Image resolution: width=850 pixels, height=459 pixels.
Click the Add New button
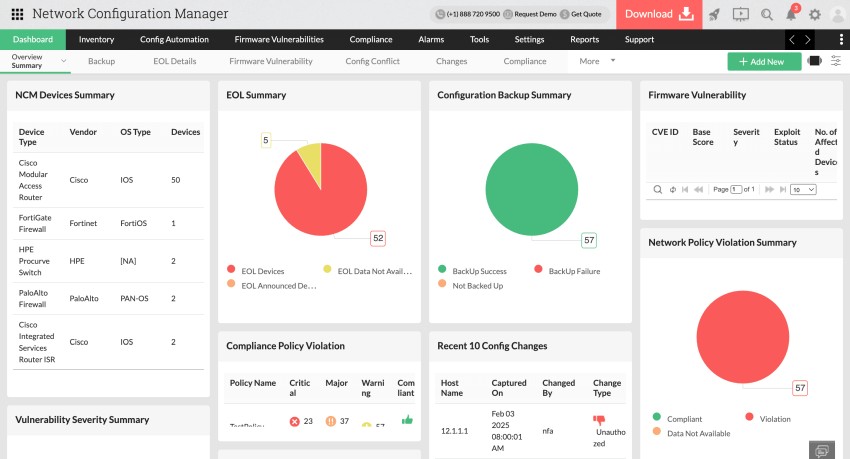[x=764, y=61]
